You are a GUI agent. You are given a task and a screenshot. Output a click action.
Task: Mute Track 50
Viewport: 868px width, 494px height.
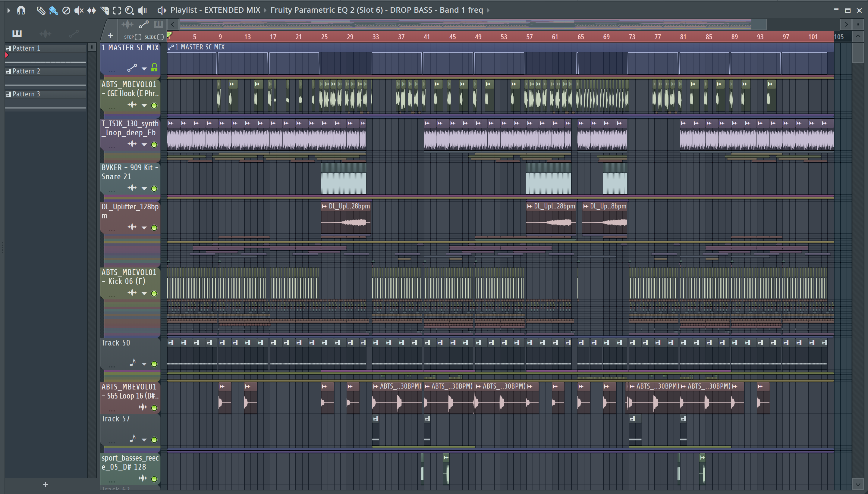click(154, 364)
